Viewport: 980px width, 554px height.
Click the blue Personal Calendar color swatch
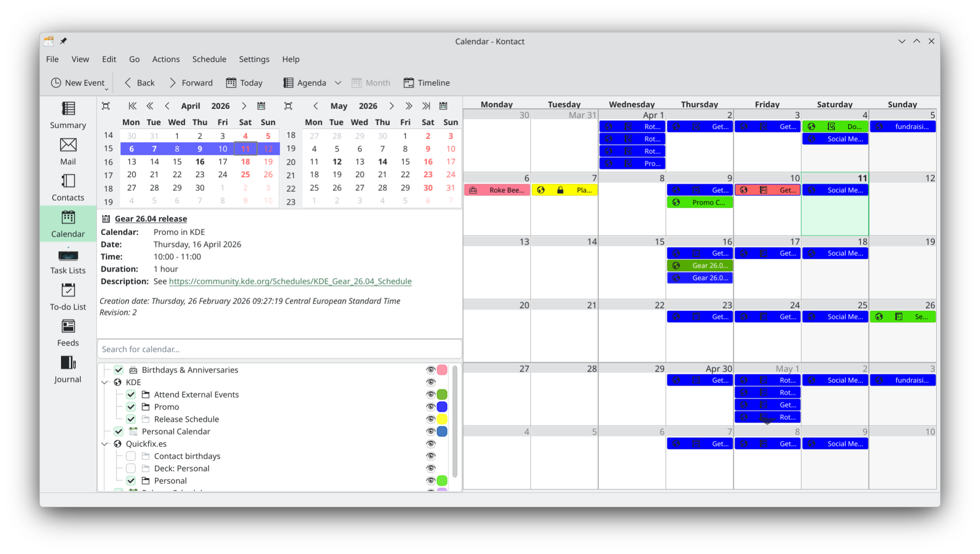[x=442, y=431]
